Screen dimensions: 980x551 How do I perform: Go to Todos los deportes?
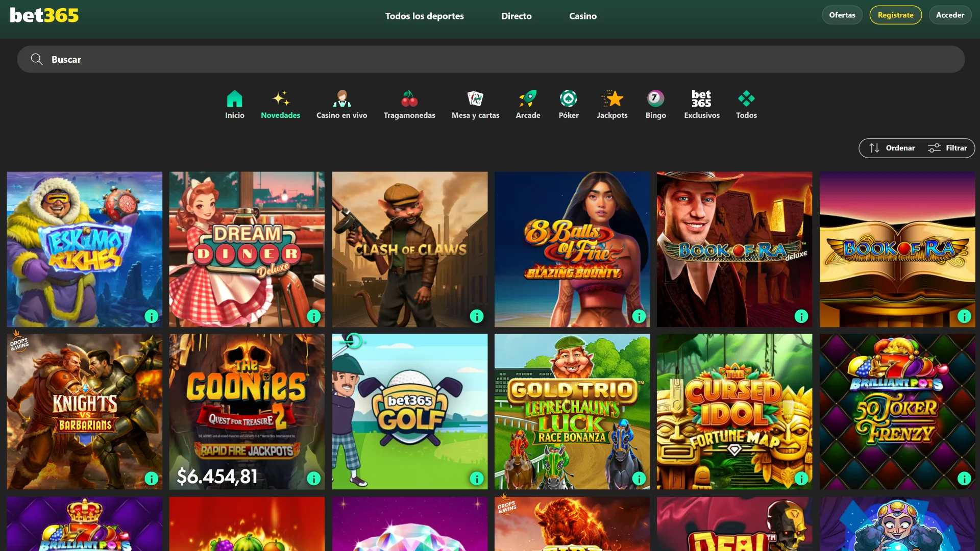tap(425, 16)
